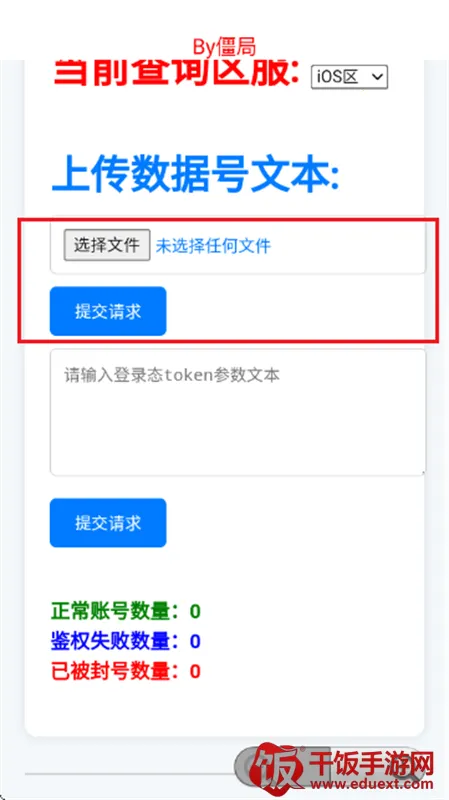This screenshot has width=449, height=800.
Task: Open the iOS区 server dropdown
Action: (350, 77)
